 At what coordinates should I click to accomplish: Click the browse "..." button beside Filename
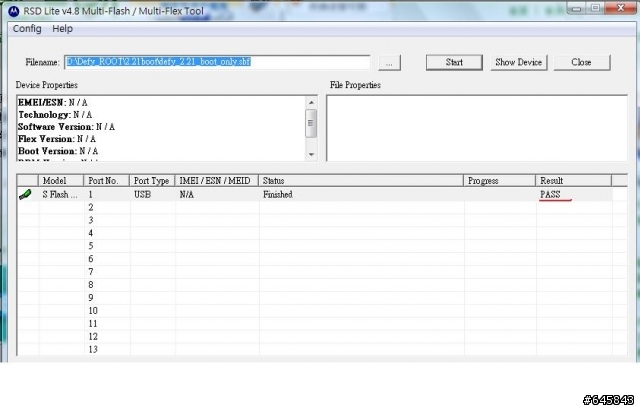coord(389,63)
